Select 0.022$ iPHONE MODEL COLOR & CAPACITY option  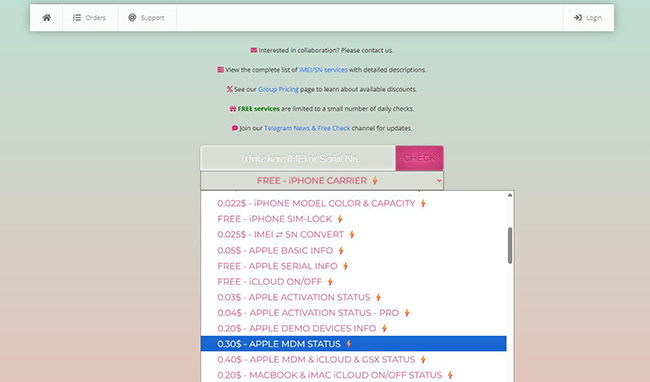pyautogui.click(x=354, y=203)
